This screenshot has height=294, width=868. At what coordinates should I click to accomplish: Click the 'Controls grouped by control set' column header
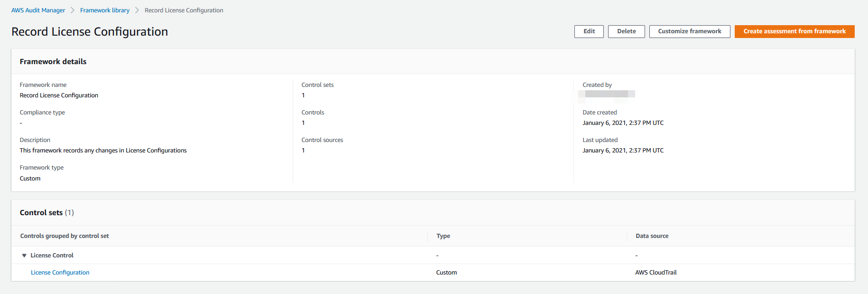click(x=65, y=236)
